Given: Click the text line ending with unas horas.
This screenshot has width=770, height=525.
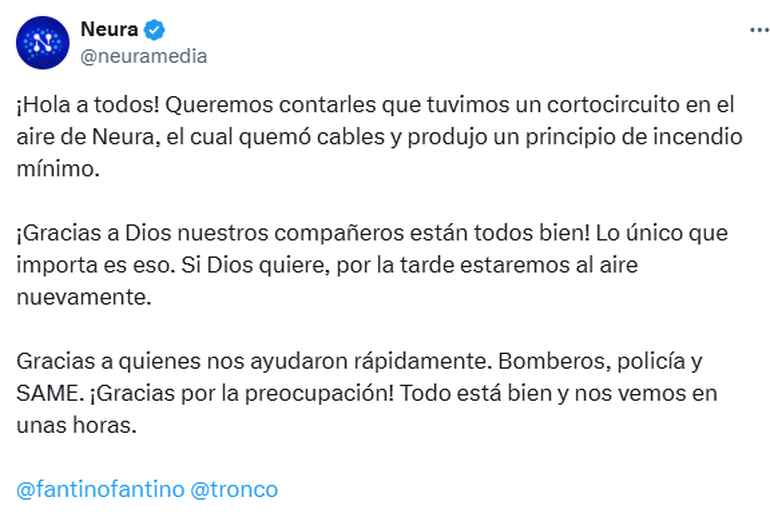Looking at the screenshot, I should [77, 425].
